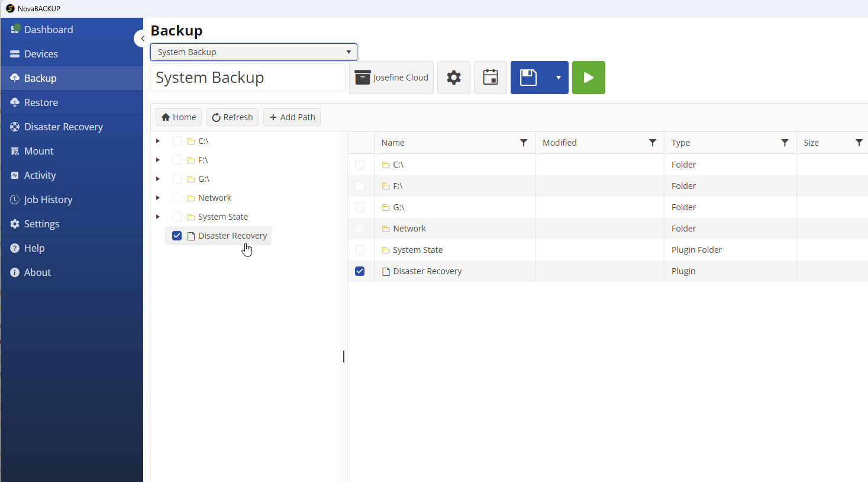The width and height of the screenshot is (868, 482).
Task: Check the G:\ checkbox in the tree
Action: point(177,179)
